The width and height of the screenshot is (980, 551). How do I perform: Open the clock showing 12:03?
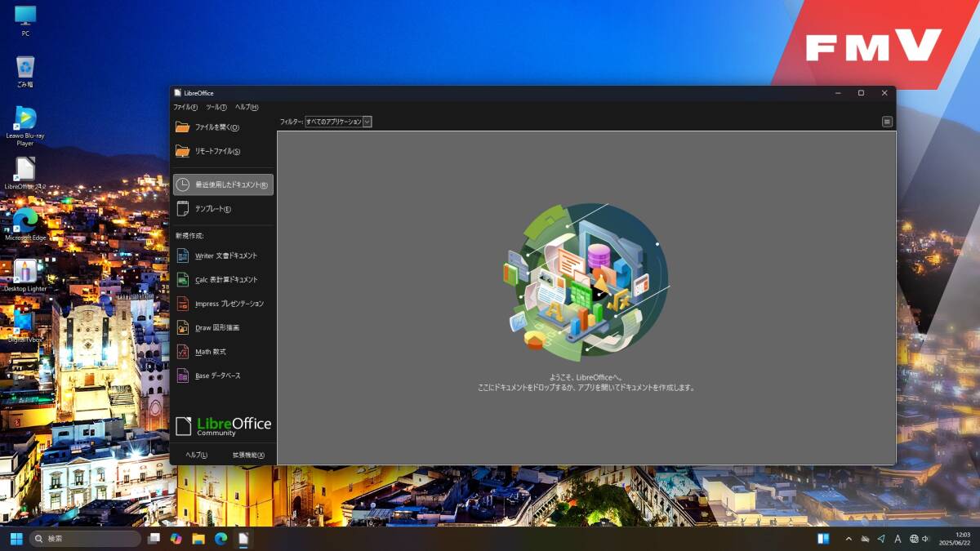click(955, 539)
